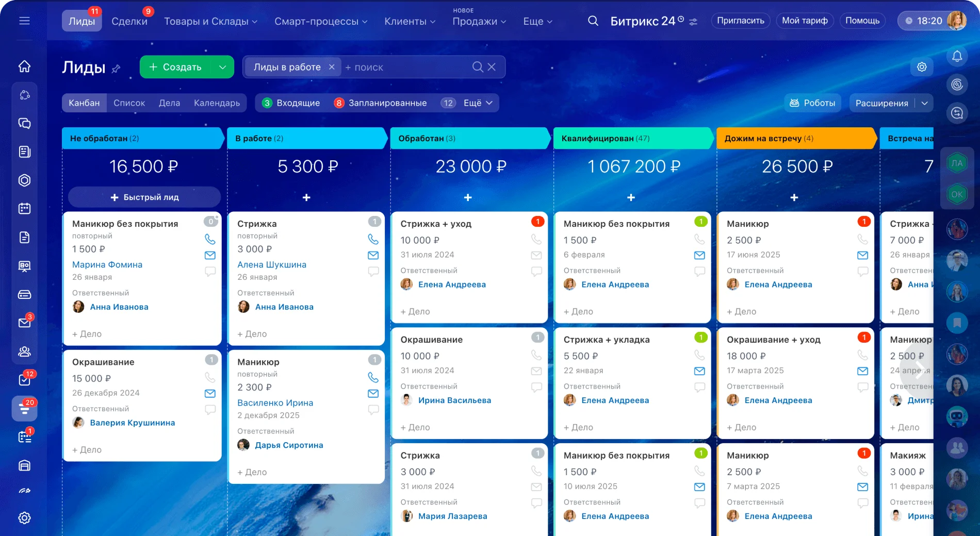The height and width of the screenshot is (536, 980).
Task: Open the Calendar icon in the left sidebar
Action: point(24,208)
